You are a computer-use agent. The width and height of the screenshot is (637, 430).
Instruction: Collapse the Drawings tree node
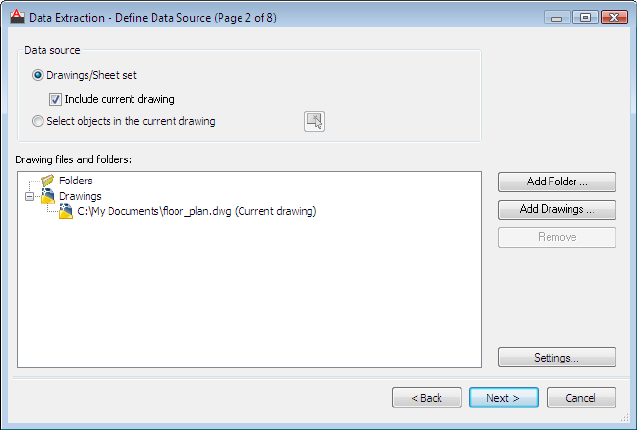pos(29,196)
